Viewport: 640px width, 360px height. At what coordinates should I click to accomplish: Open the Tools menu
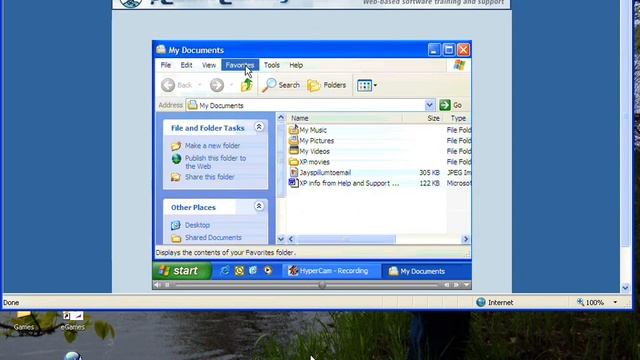271,65
